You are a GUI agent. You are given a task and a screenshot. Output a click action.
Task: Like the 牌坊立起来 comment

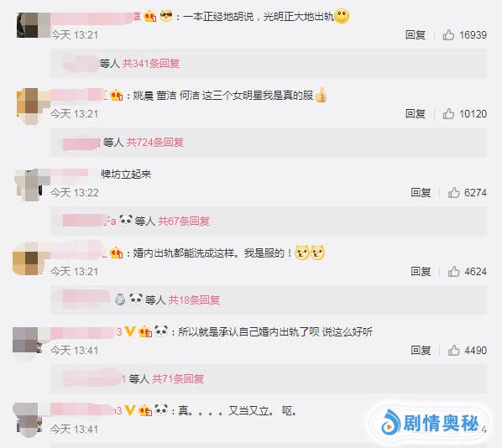tap(453, 193)
